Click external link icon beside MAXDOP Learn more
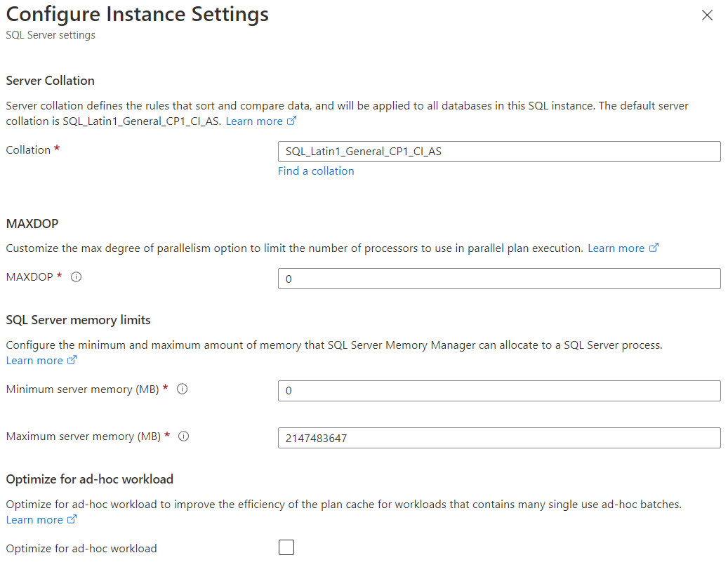The width and height of the screenshot is (728, 567). (x=654, y=248)
